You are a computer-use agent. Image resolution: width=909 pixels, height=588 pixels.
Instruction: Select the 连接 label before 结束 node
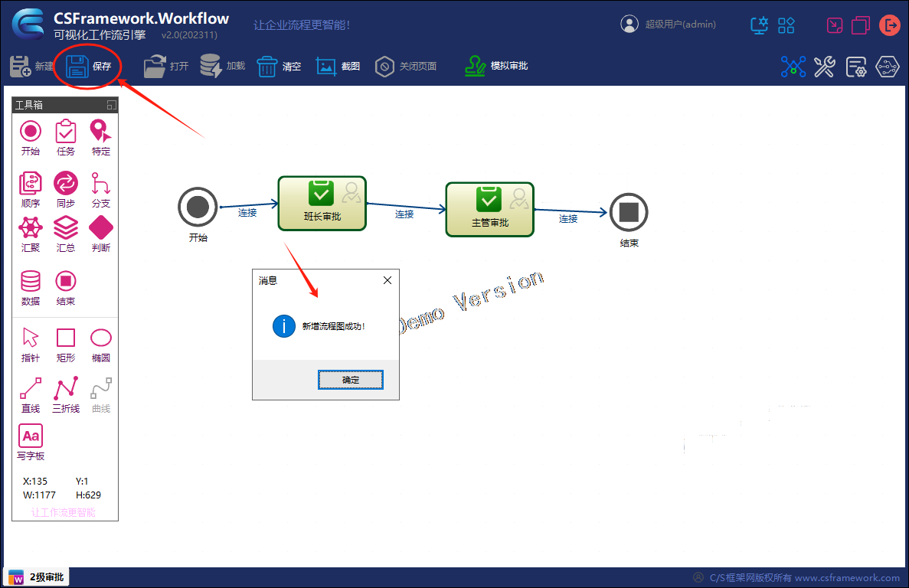(568, 219)
